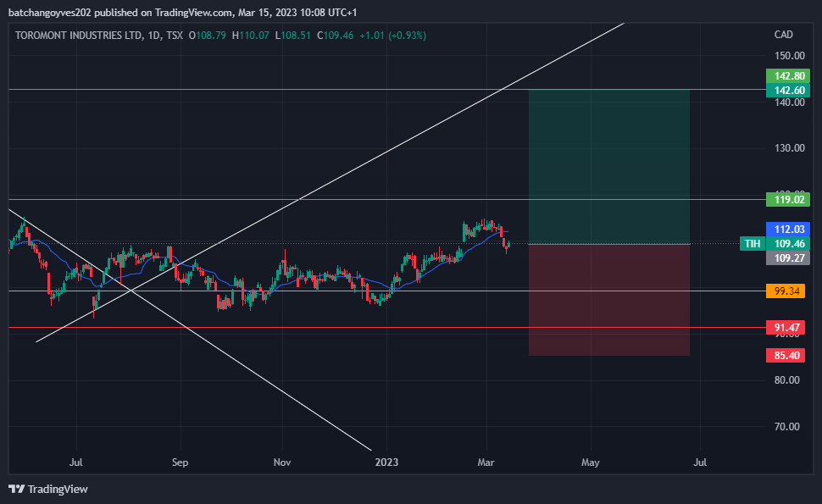822x504 pixels.
Task: Click the 99.34 orange price label
Action: coord(786,291)
